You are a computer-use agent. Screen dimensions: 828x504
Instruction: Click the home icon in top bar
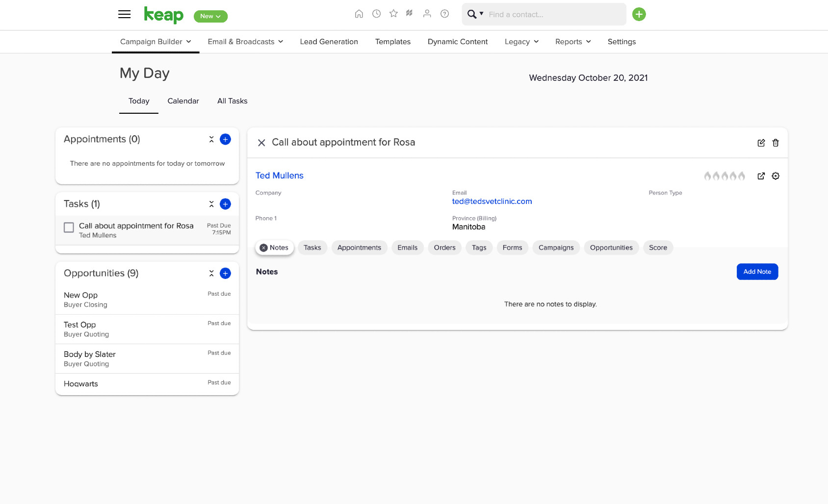tap(359, 14)
